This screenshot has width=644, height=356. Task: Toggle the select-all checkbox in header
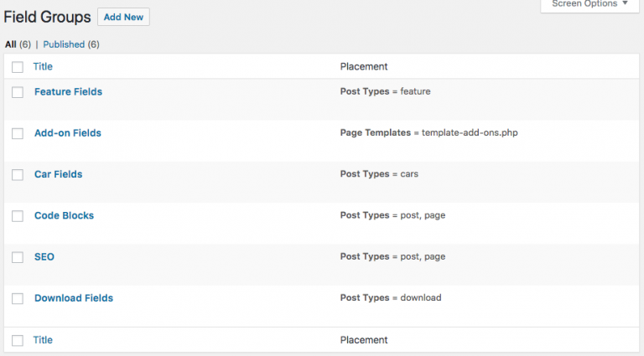point(18,67)
